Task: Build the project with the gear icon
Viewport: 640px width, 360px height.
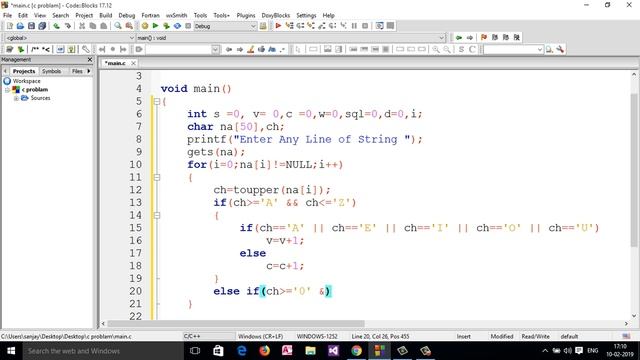Action: pos(144,26)
